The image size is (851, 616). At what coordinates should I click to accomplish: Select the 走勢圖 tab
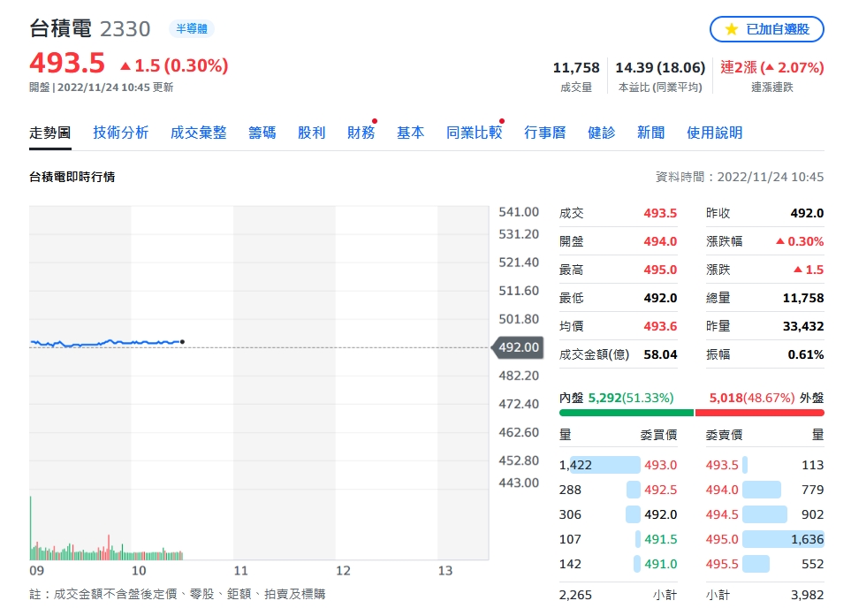tap(50, 133)
